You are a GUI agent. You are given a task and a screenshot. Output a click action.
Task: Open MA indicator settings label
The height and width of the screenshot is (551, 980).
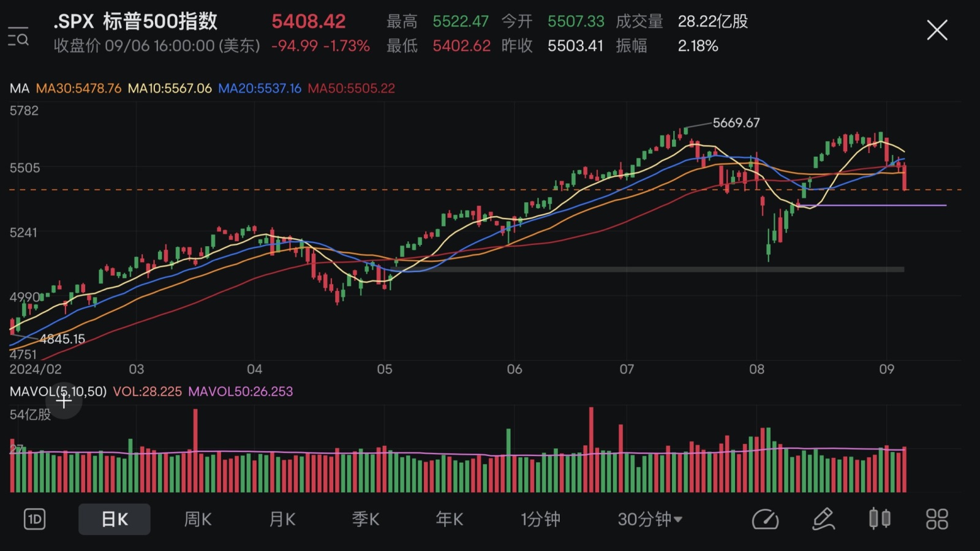[x=20, y=88]
